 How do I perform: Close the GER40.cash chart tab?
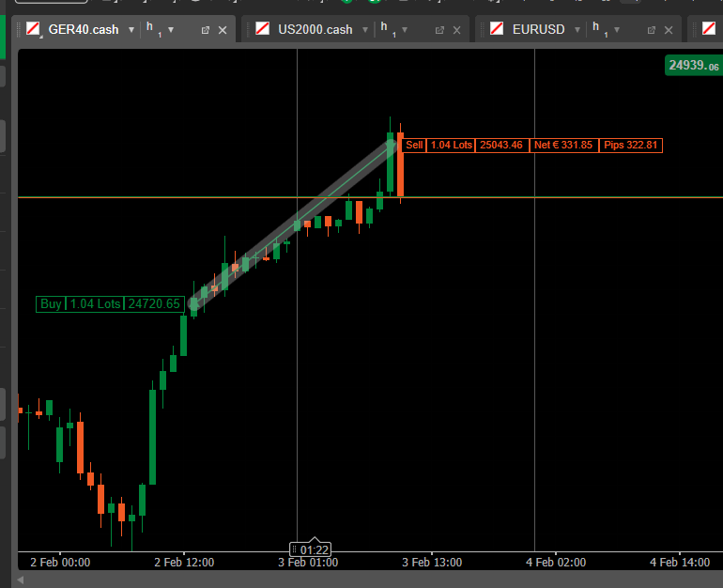pyautogui.click(x=223, y=30)
